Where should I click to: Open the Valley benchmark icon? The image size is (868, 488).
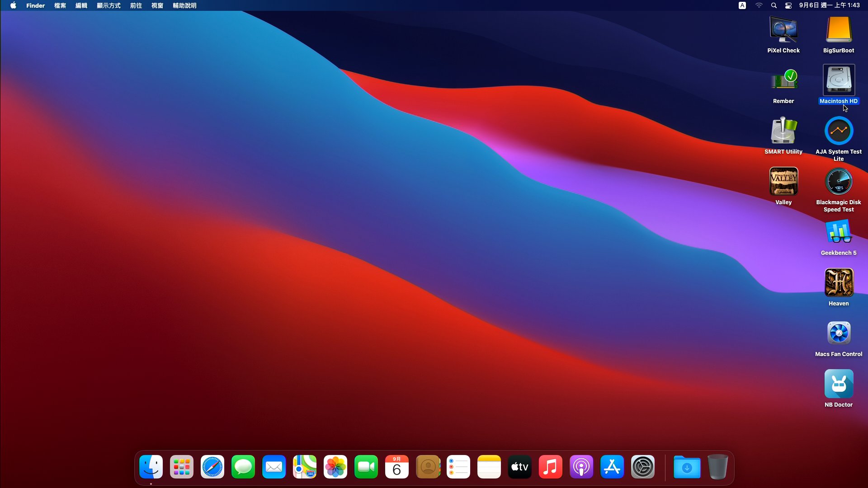tap(783, 182)
